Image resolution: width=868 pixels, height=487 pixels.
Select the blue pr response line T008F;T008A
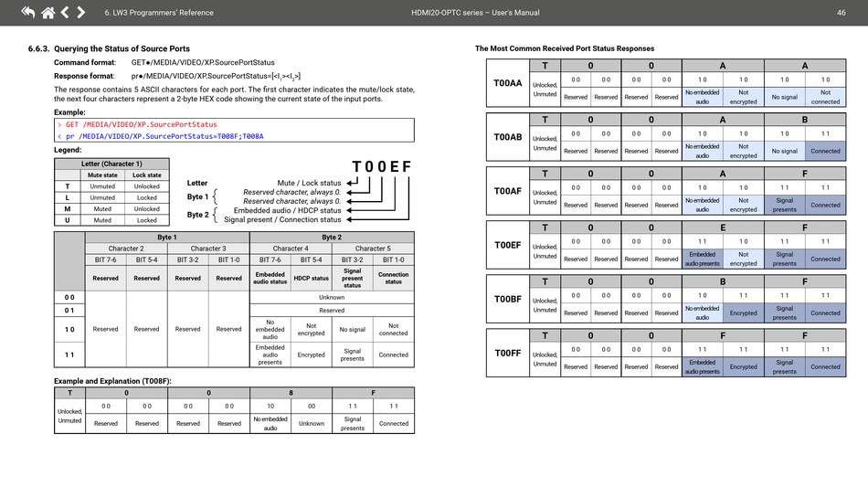pos(161,136)
